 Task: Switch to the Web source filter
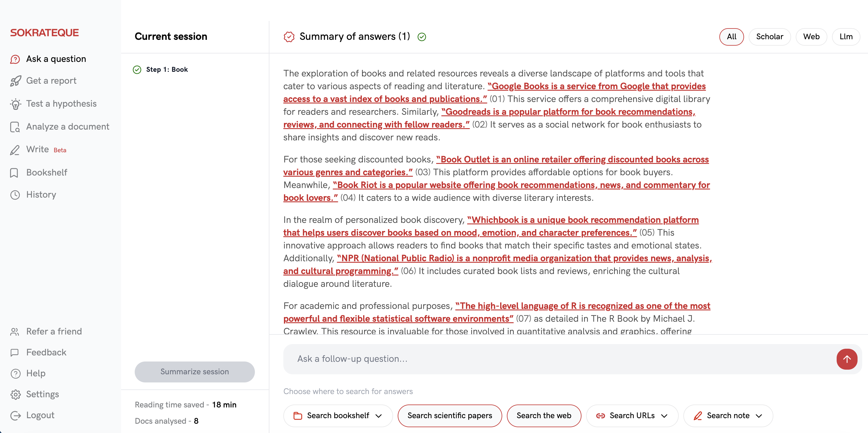[811, 36]
